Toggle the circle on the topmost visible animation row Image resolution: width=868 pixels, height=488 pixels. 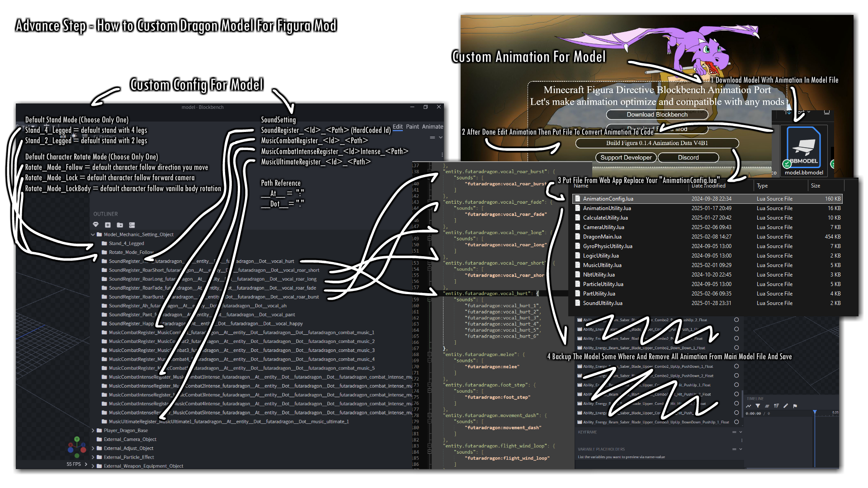(736, 319)
